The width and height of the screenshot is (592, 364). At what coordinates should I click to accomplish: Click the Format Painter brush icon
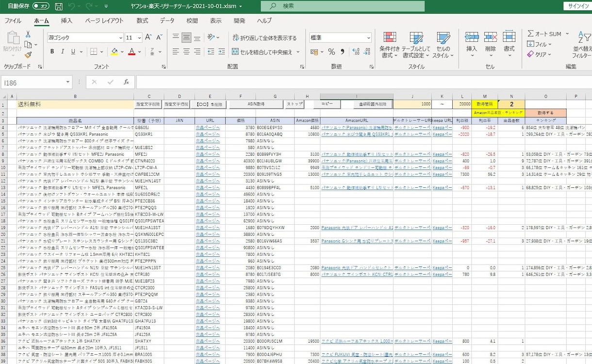point(28,55)
